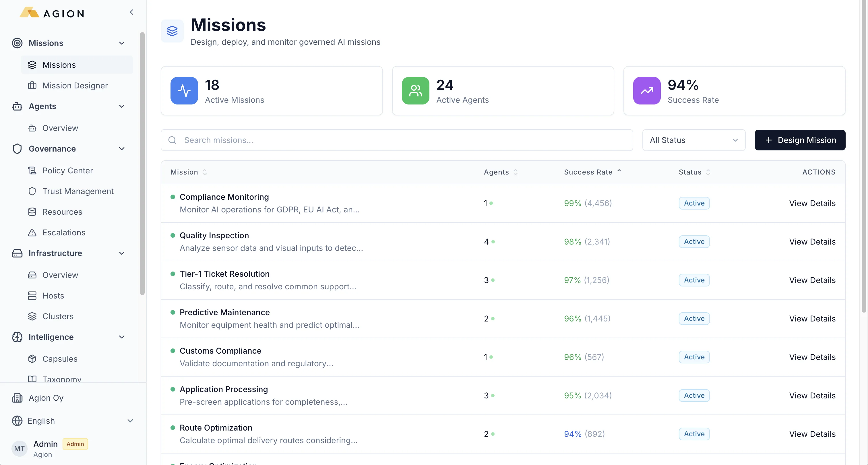Click the Clusters stack icon
The image size is (868, 465).
(32, 316)
